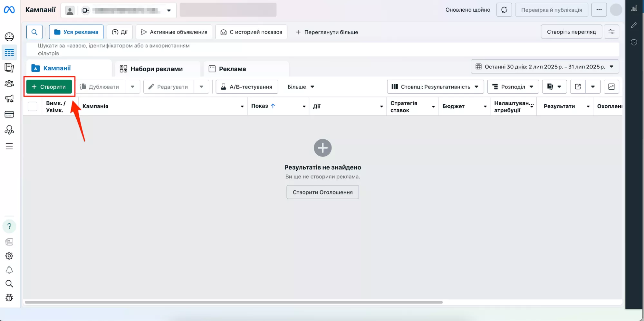Image resolution: width=644 pixels, height=321 pixels.
Task: Open the date range 'Останні 30 днів' selector
Action: point(545,66)
